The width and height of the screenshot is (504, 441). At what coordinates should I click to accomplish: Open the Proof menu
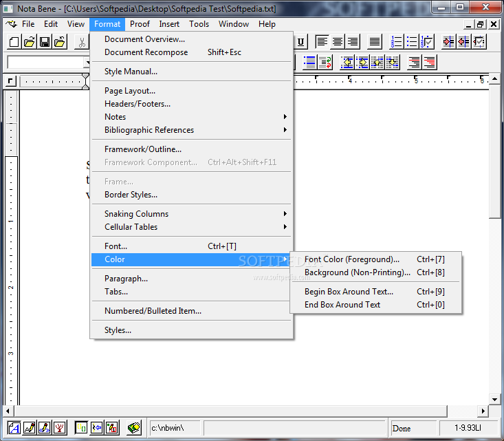(140, 24)
